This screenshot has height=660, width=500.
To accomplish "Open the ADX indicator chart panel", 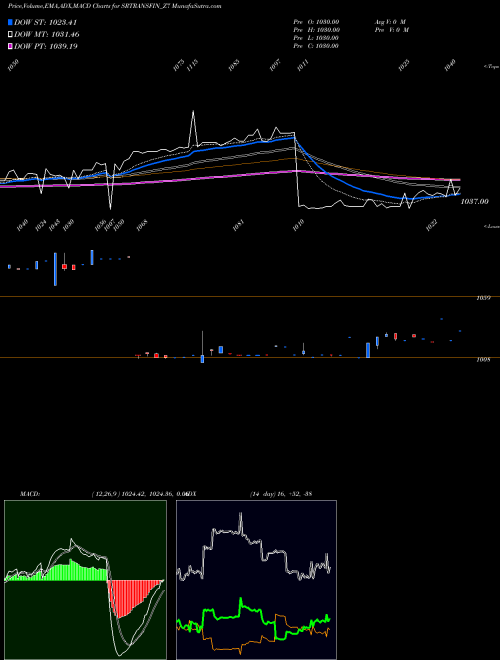I will tap(256, 580).
